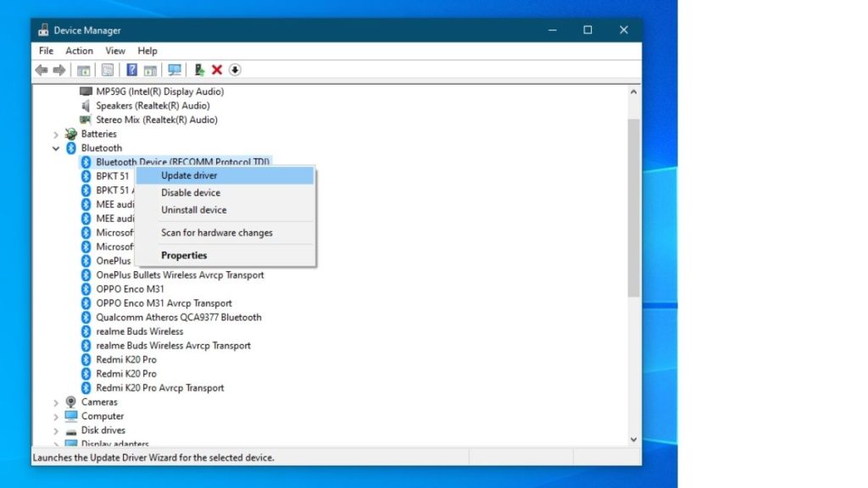The image size is (868, 488).
Task: Select the Redmi K20 Pro device entry
Action: [x=129, y=359]
